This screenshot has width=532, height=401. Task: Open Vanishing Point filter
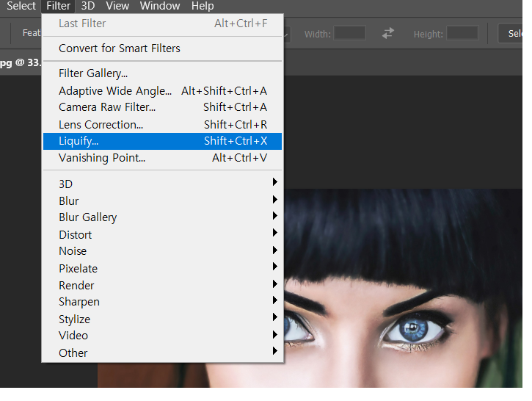pyautogui.click(x=162, y=158)
